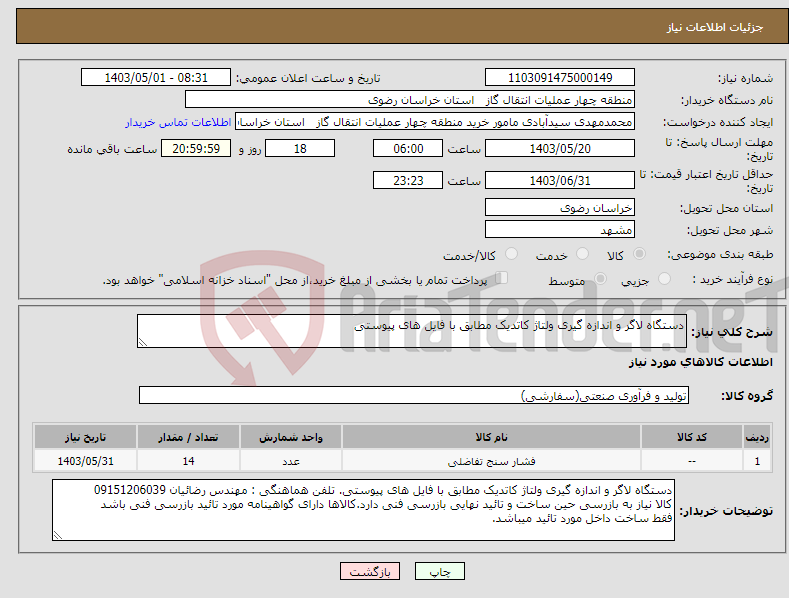Click the need date cell 1403/05/31
789x598 pixels.
(x=85, y=461)
